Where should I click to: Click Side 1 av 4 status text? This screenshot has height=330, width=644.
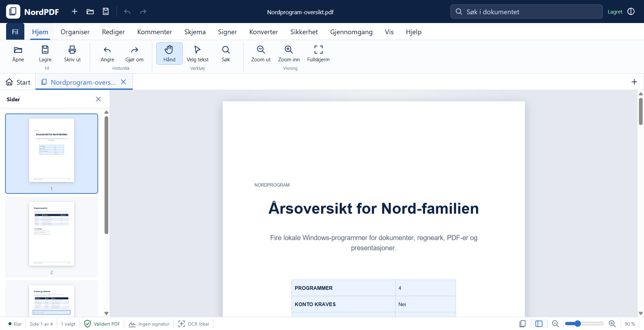pyautogui.click(x=41, y=324)
